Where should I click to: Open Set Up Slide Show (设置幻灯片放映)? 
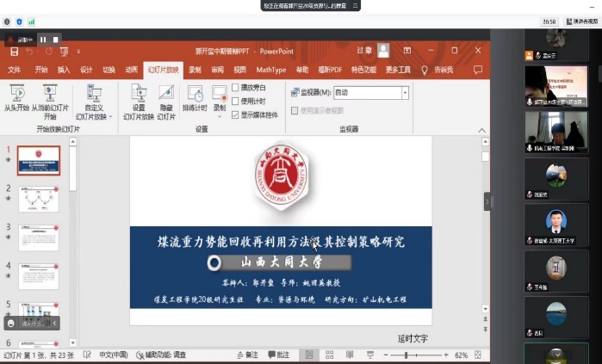pos(139,99)
